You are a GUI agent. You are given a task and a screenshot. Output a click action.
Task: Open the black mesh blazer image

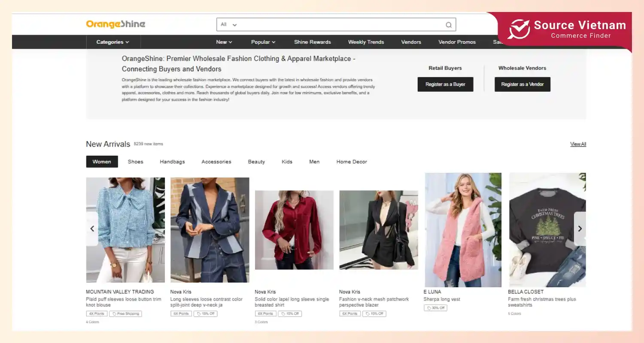pos(379,230)
